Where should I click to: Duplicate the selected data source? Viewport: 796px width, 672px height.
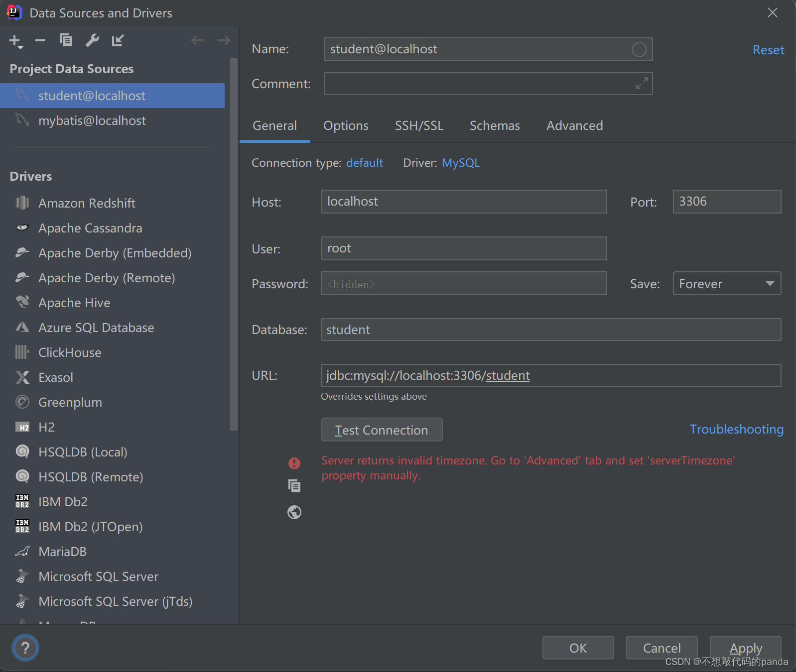click(x=66, y=40)
